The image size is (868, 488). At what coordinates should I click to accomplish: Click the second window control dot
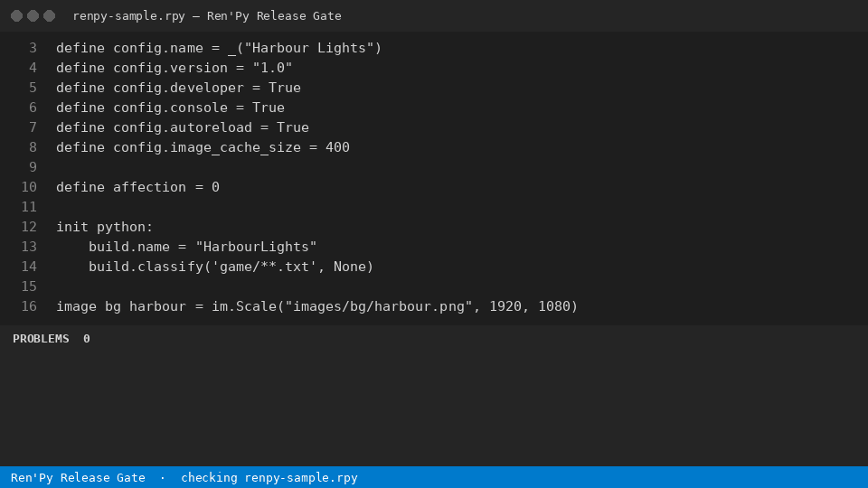pos(33,16)
